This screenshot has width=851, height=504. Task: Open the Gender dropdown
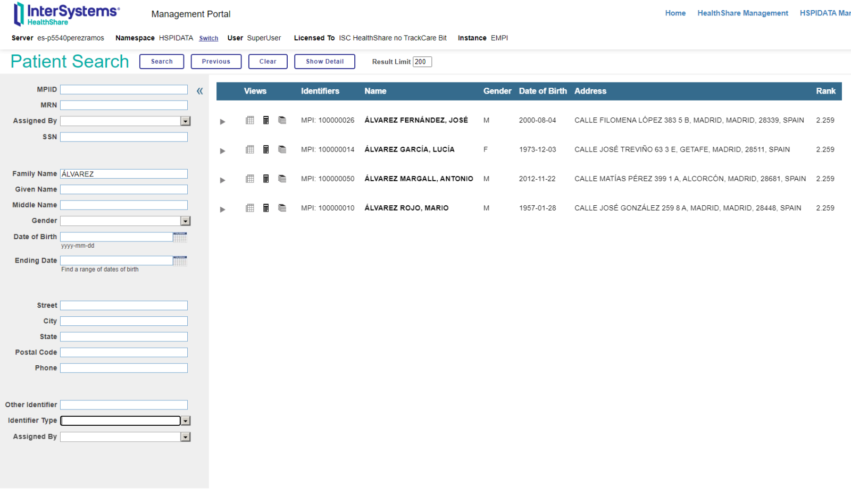(x=186, y=221)
